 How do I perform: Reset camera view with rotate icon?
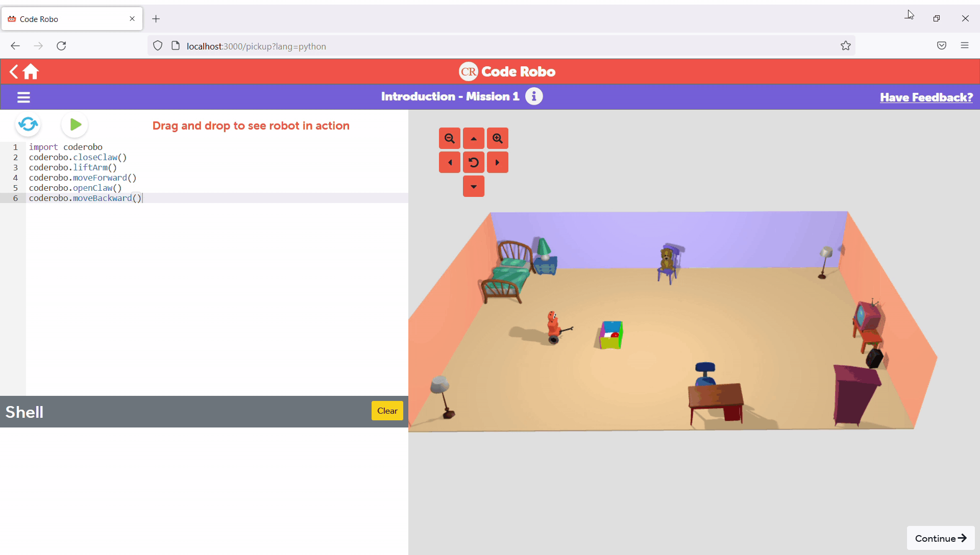(x=474, y=162)
